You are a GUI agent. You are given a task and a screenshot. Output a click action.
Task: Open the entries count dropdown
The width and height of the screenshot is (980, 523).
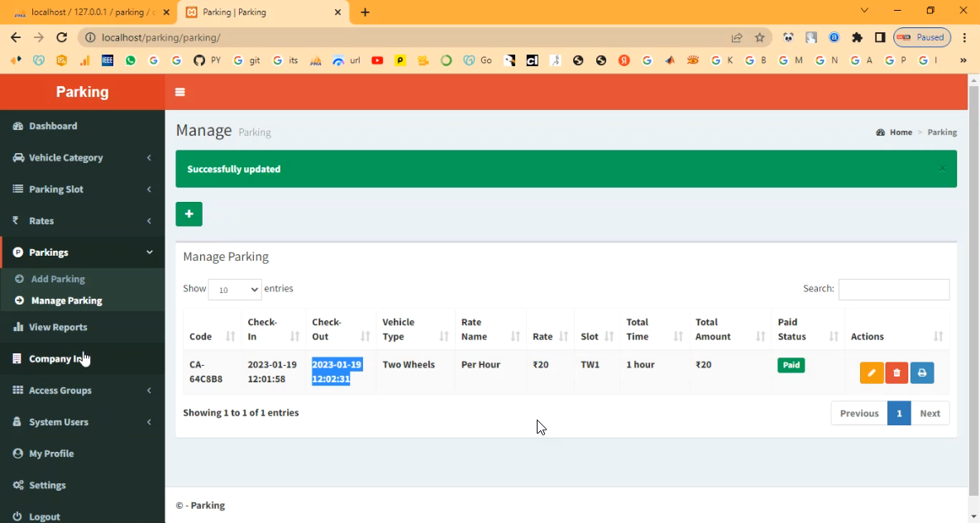tap(235, 290)
